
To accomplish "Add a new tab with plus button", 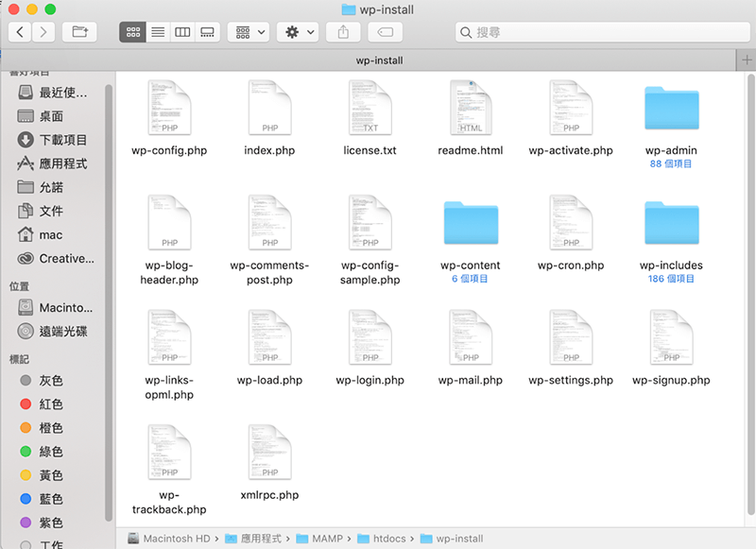I will tap(747, 60).
